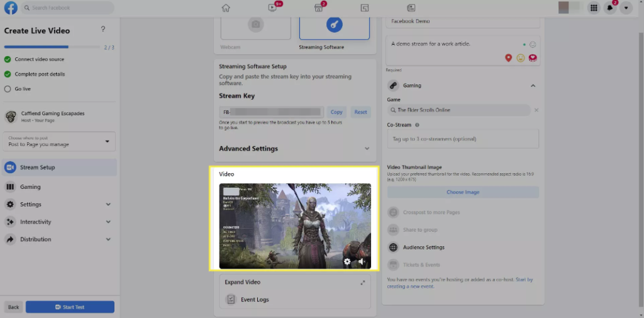The width and height of the screenshot is (644, 318).
Task: Open the Facebook logo home icon
Action: [x=11, y=8]
